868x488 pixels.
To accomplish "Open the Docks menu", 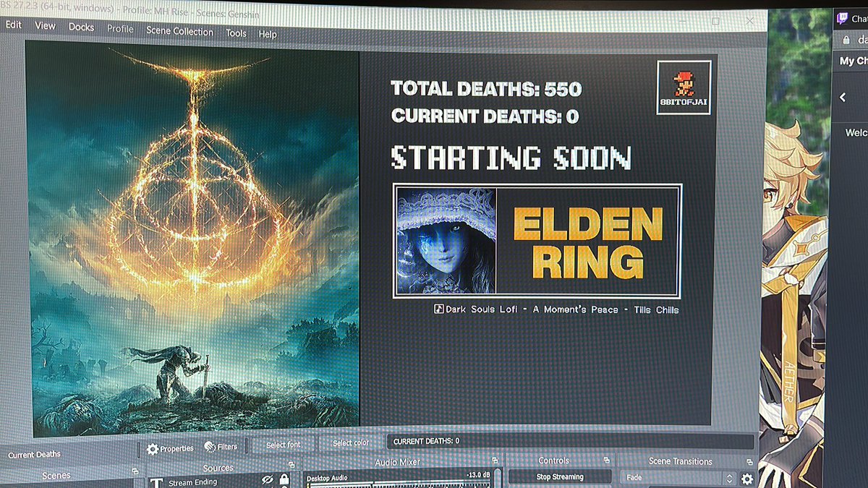I will (x=81, y=27).
